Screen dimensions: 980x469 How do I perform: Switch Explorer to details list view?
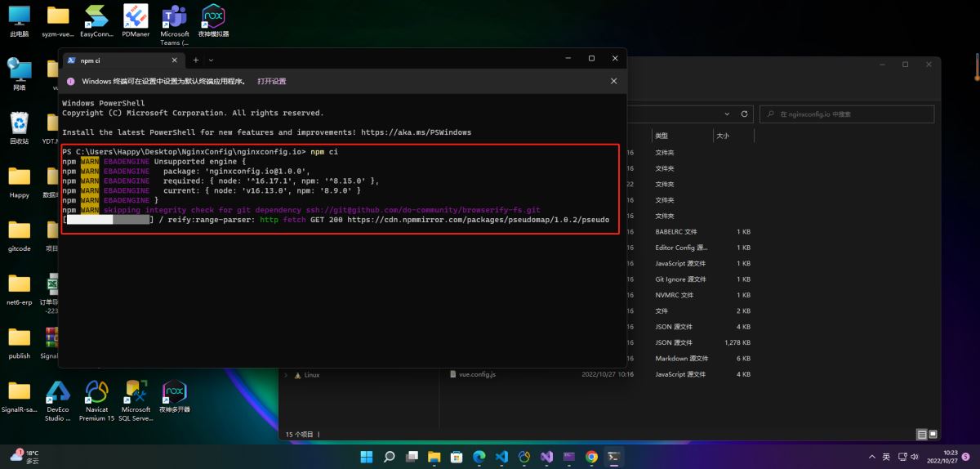tap(922, 435)
